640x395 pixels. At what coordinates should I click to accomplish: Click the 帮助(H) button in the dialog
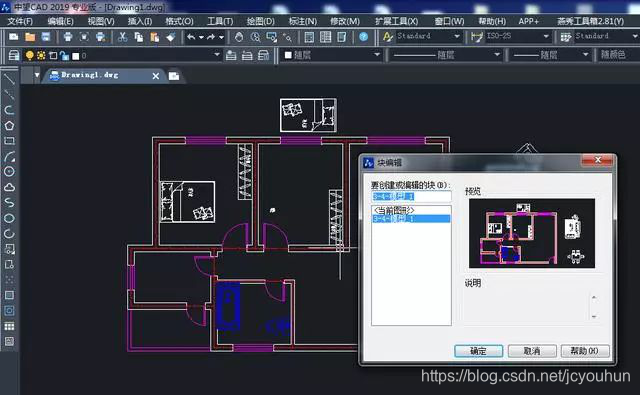coord(584,351)
